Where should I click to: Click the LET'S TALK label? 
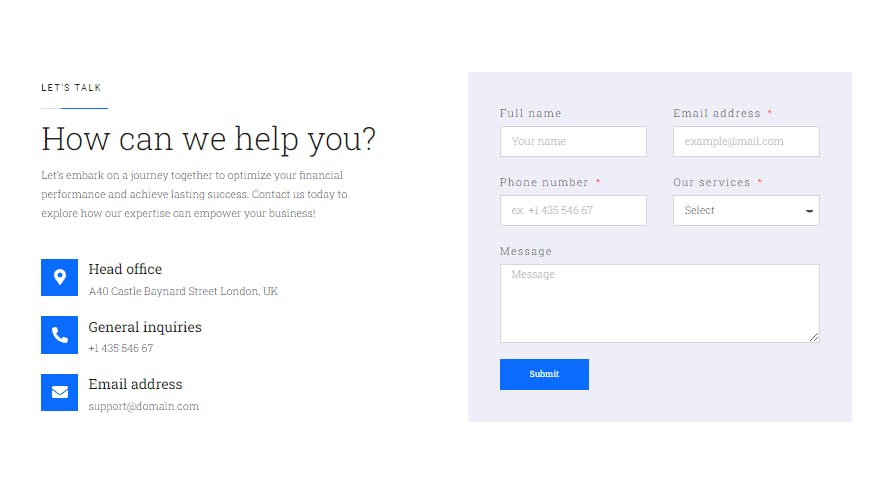click(71, 88)
